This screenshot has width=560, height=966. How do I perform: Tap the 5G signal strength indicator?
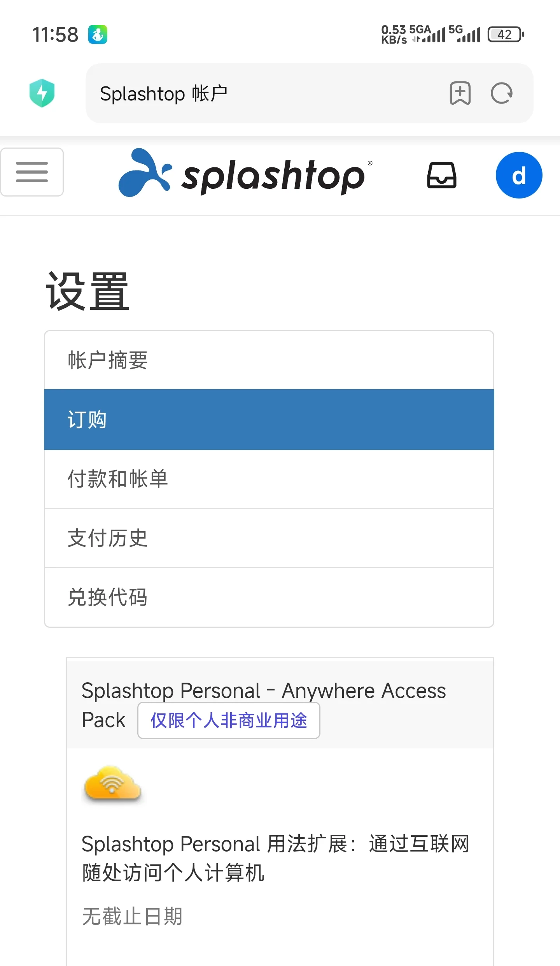coord(464,35)
